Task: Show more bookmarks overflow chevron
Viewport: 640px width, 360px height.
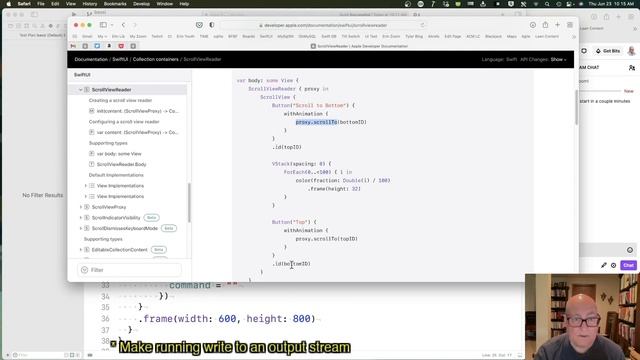Action: 574,36
